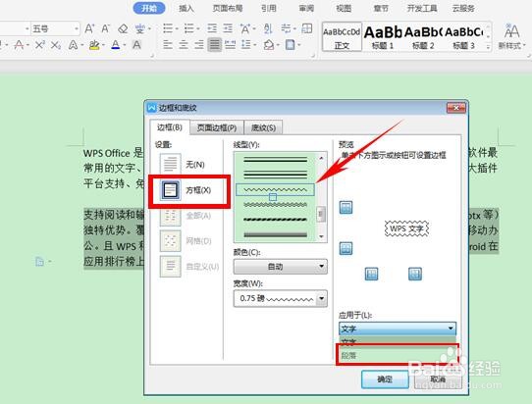The height and width of the screenshot is (404, 532).
Task: Sort text with the A-Z sort icon
Action: point(268,28)
